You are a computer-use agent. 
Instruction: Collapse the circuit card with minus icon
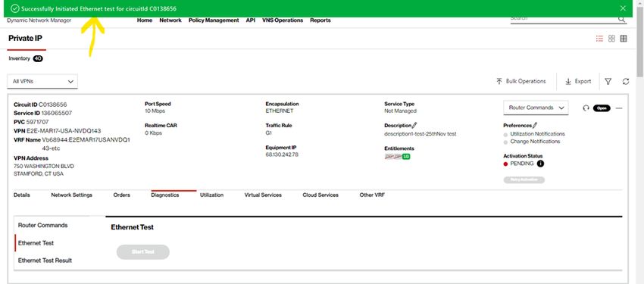coord(619,108)
